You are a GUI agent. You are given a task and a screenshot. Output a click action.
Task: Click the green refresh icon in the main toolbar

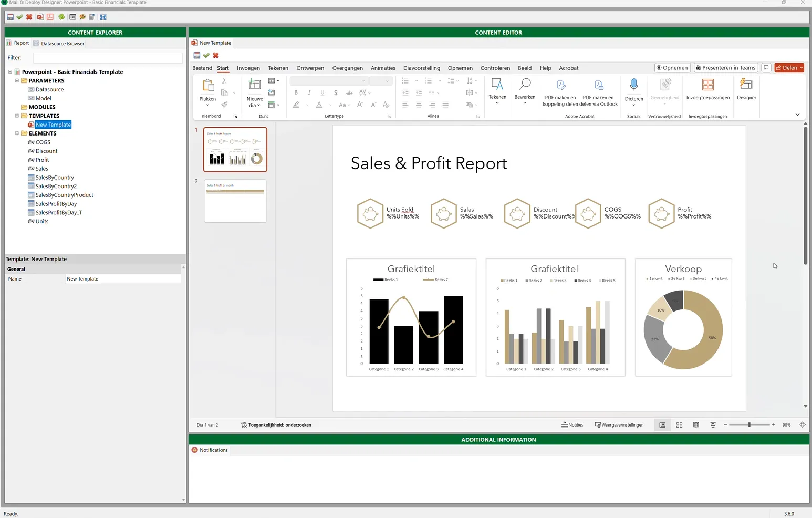click(x=61, y=17)
